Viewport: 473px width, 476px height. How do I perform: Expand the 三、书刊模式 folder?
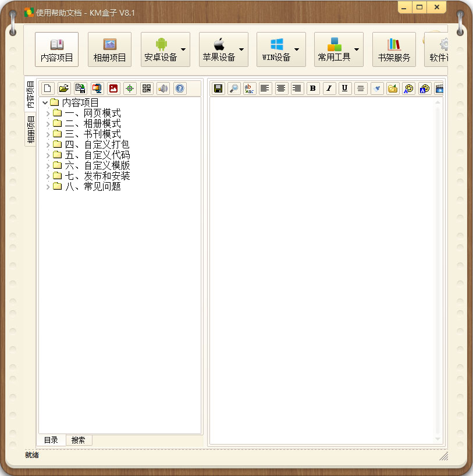(48, 134)
